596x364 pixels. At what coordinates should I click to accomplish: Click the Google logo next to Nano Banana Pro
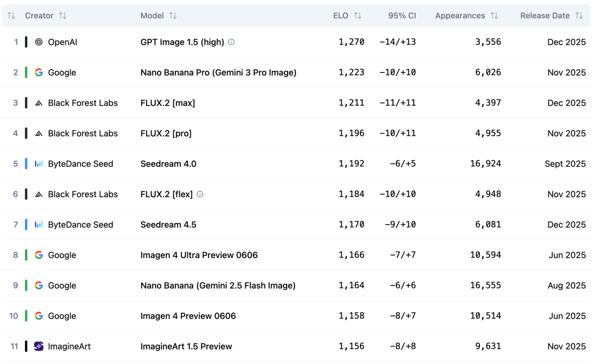[39, 72]
